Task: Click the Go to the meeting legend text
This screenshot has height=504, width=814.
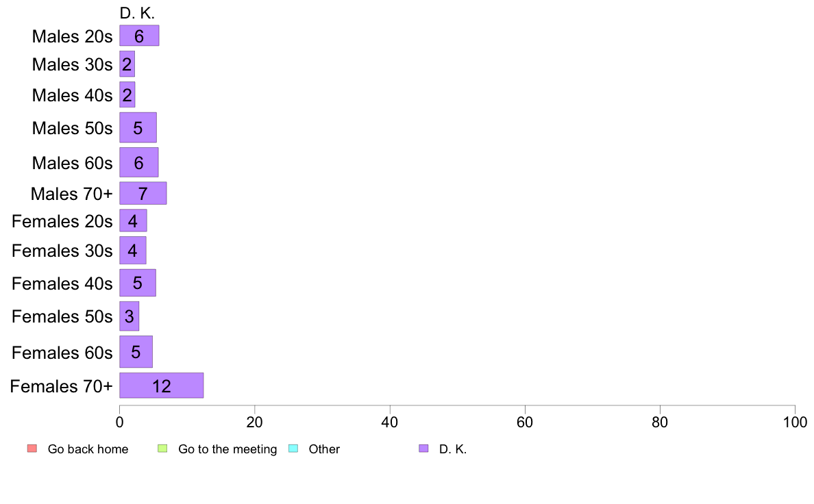Action: (x=227, y=449)
